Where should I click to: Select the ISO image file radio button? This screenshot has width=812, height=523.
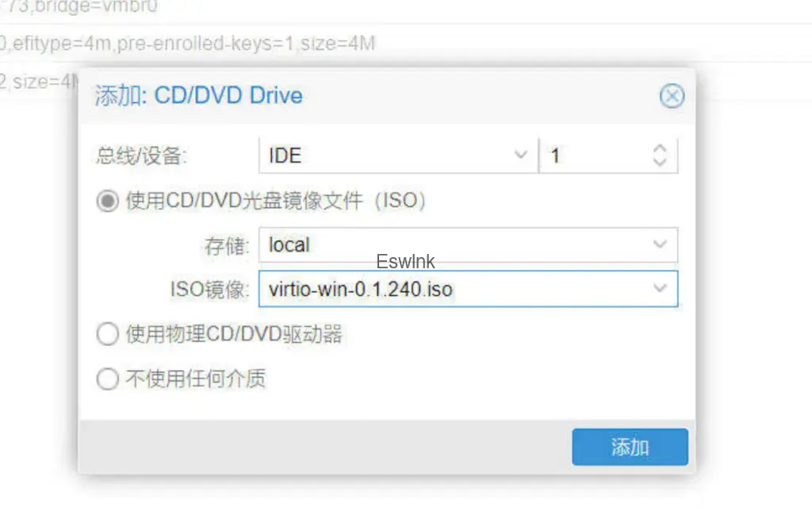pos(108,201)
